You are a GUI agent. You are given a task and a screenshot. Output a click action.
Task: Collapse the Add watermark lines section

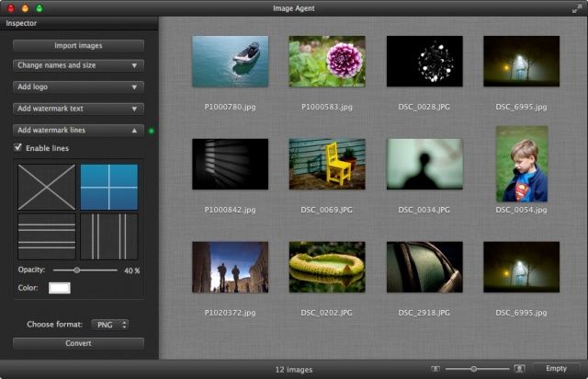(x=78, y=131)
